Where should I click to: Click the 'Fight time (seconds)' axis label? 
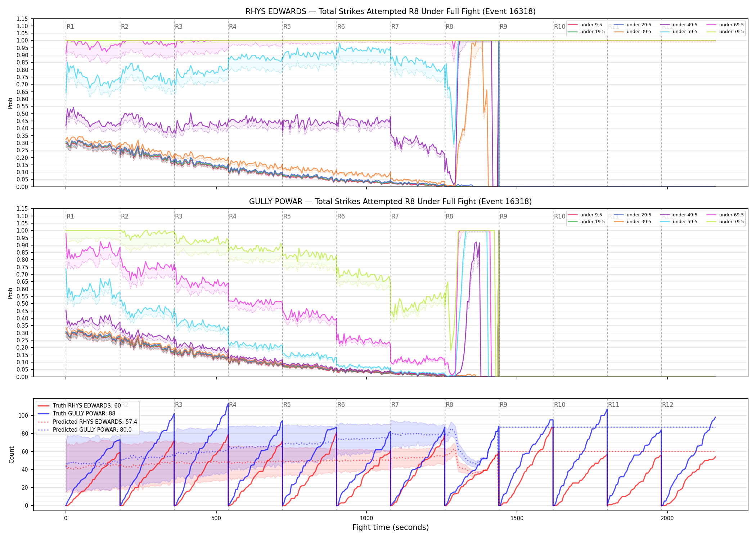pos(391,527)
